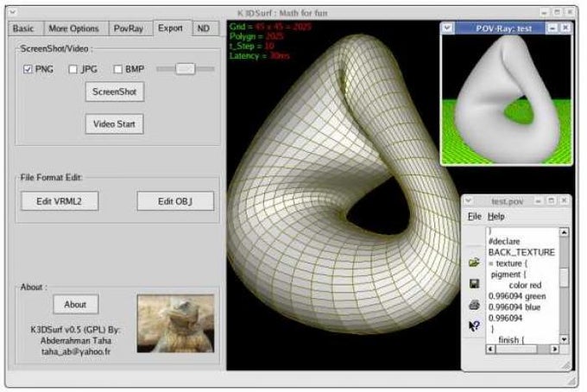The height and width of the screenshot is (392, 587).
Task: Open the ND tab
Action: [x=204, y=28]
